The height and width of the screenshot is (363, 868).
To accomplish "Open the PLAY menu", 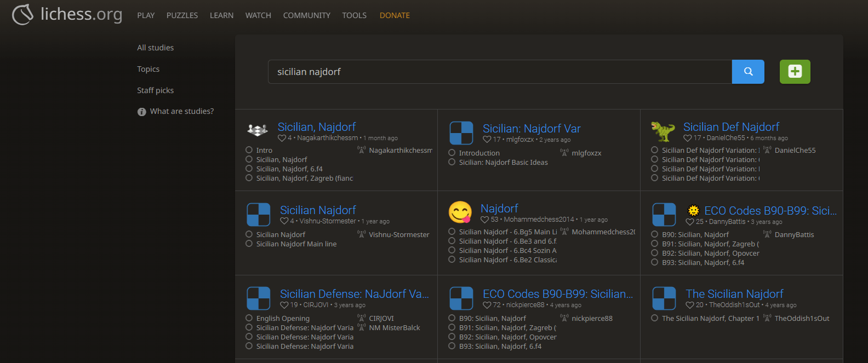I will (x=146, y=15).
